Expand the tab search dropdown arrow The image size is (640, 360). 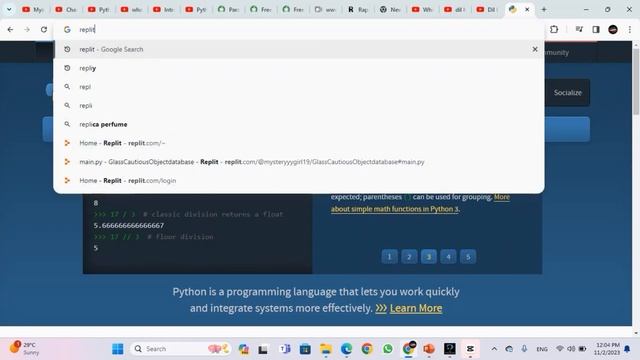pos(9,9)
